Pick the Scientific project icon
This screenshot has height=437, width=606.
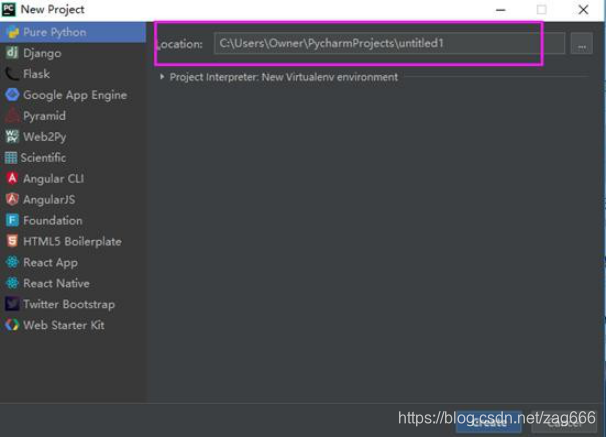click(11, 158)
